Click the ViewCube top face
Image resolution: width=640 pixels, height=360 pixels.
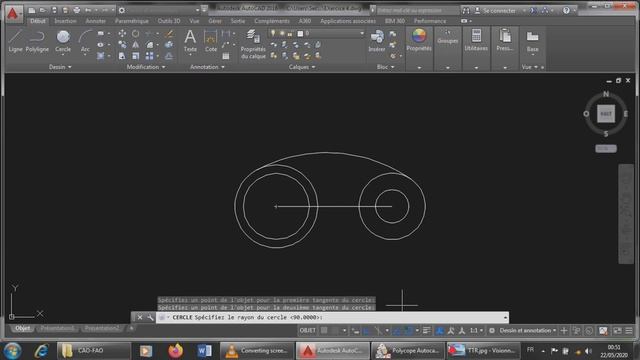tap(606, 114)
